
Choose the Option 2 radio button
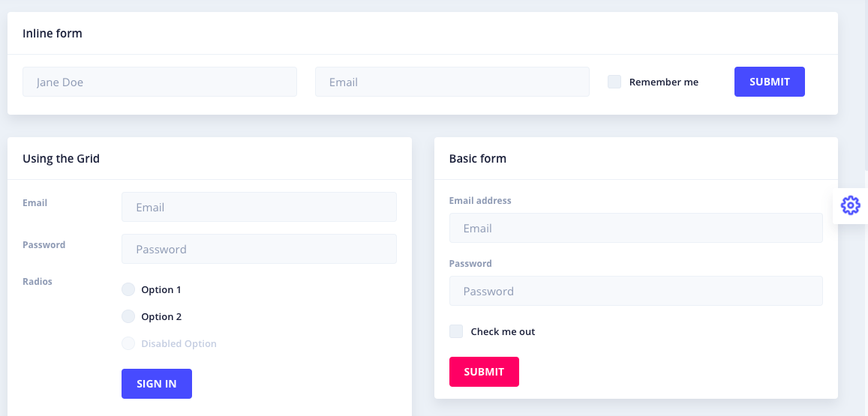point(128,316)
